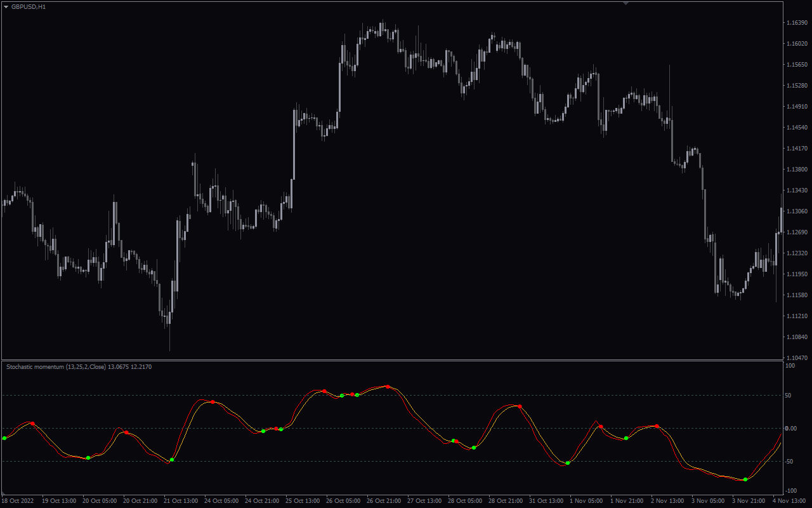Click the 18 Oct 2022 date label
Screen dimensions: 812x508
point(17,501)
